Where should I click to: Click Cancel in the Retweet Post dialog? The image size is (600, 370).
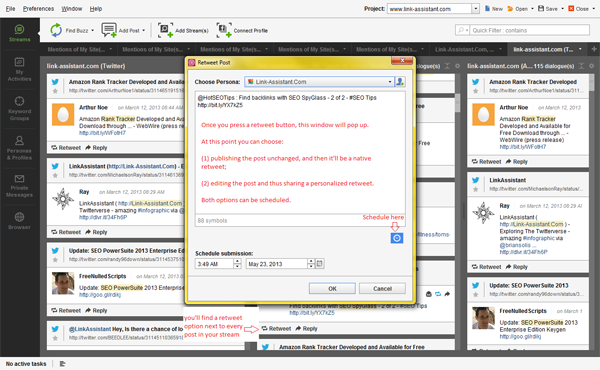pyautogui.click(x=382, y=289)
